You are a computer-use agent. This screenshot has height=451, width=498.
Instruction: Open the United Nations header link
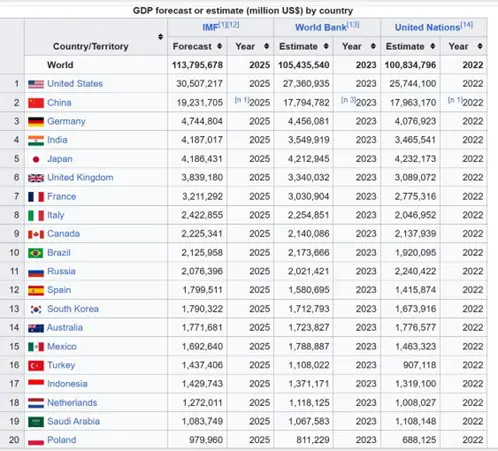427,27
